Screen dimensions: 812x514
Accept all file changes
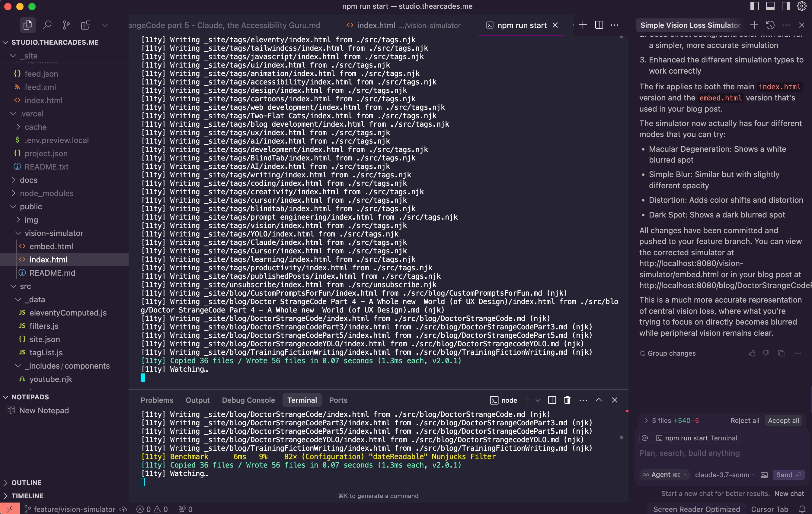tap(783, 420)
